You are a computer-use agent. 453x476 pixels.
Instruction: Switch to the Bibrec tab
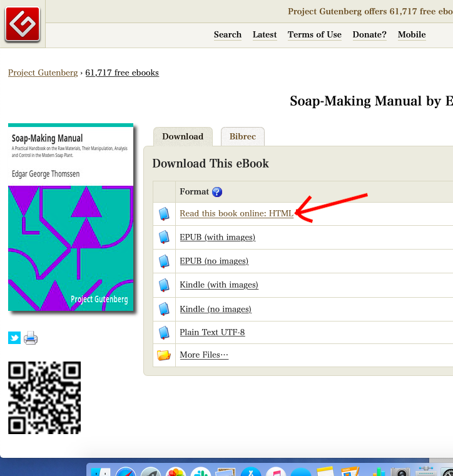click(243, 136)
